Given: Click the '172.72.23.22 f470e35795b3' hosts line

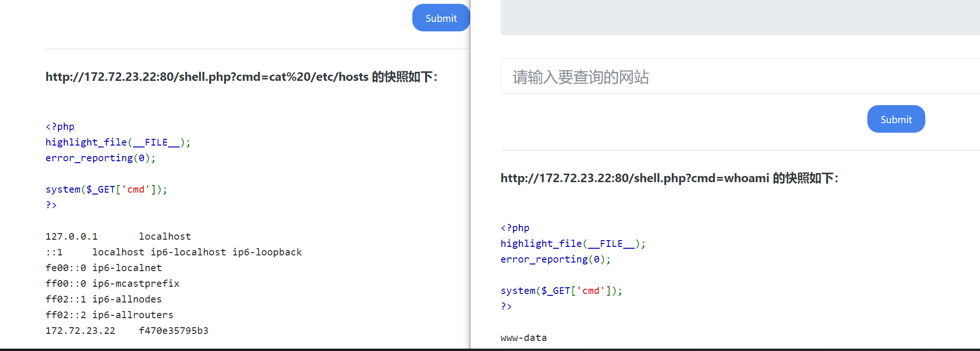Looking at the screenshot, I should (127, 331).
